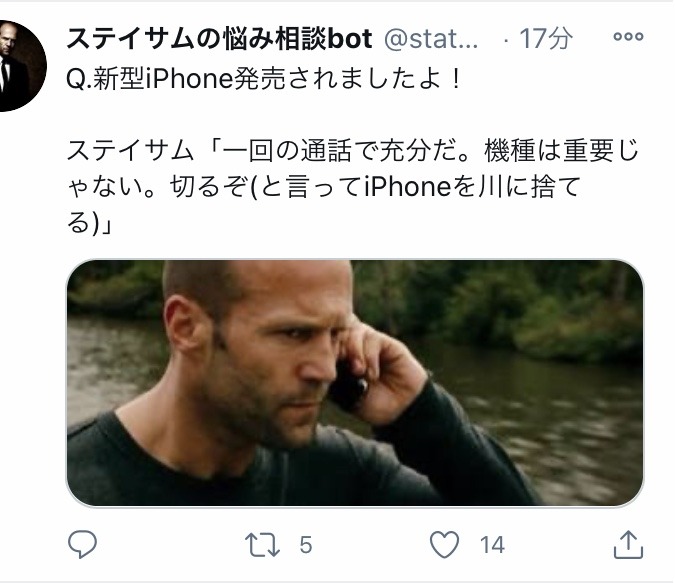Open the tweet permalink via 17分 timestamp

[x=546, y=39]
